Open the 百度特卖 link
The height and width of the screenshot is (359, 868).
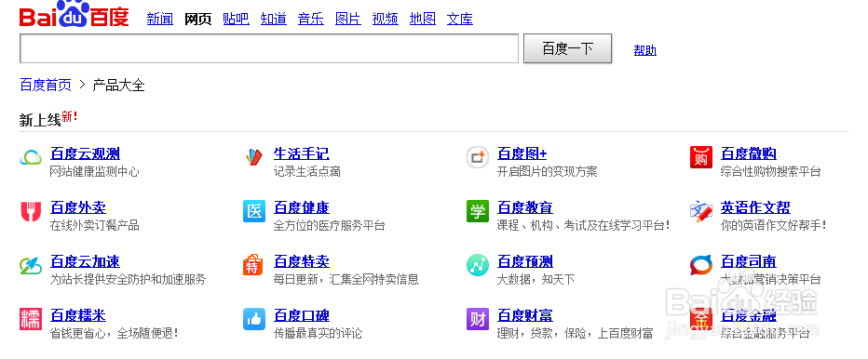tap(302, 261)
